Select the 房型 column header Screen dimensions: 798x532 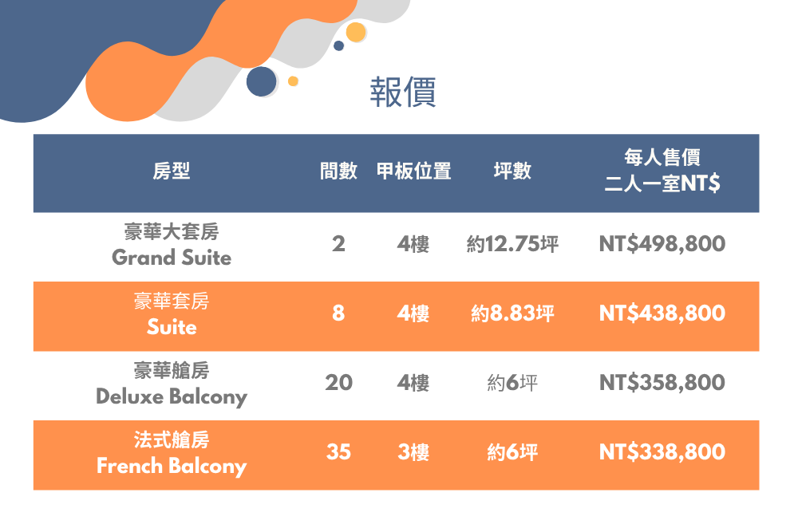[172, 171]
